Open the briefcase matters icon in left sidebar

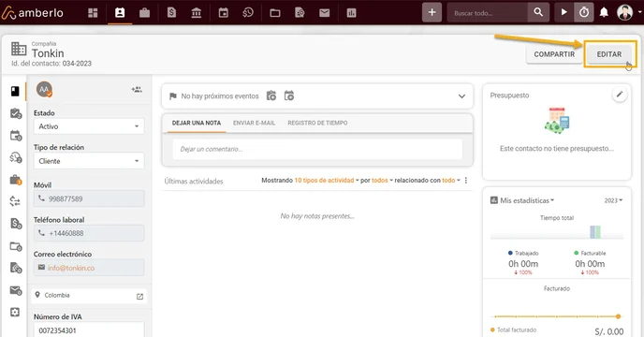pyautogui.click(x=16, y=180)
